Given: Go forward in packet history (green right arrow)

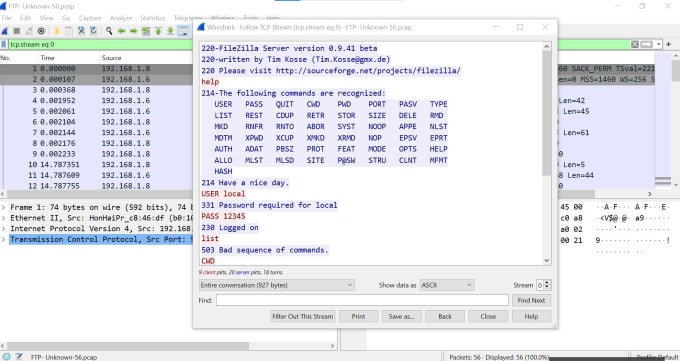Looking at the screenshot, I should pos(134,31).
